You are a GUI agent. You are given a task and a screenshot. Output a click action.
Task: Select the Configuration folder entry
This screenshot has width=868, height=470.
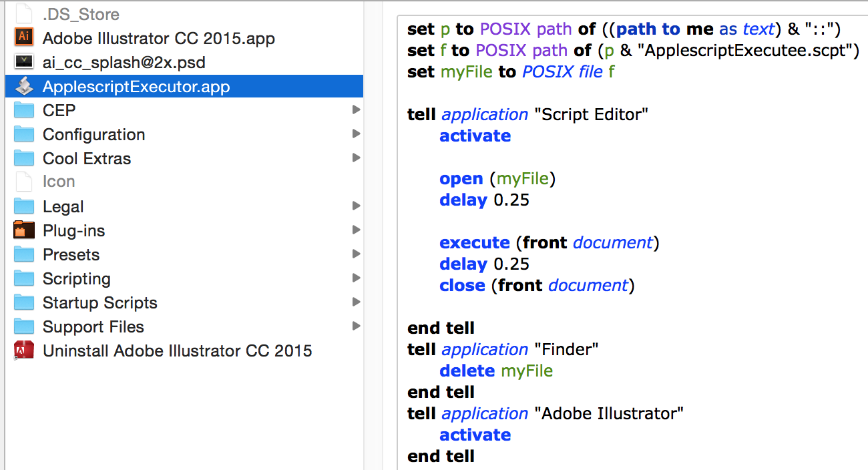[x=93, y=134]
